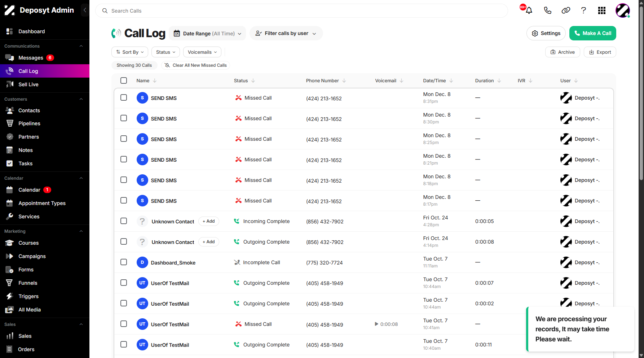This screenshot has width=644, height=358.
Task: Open Filter calls by user dropdown
Action: click(x=286, y=33)
